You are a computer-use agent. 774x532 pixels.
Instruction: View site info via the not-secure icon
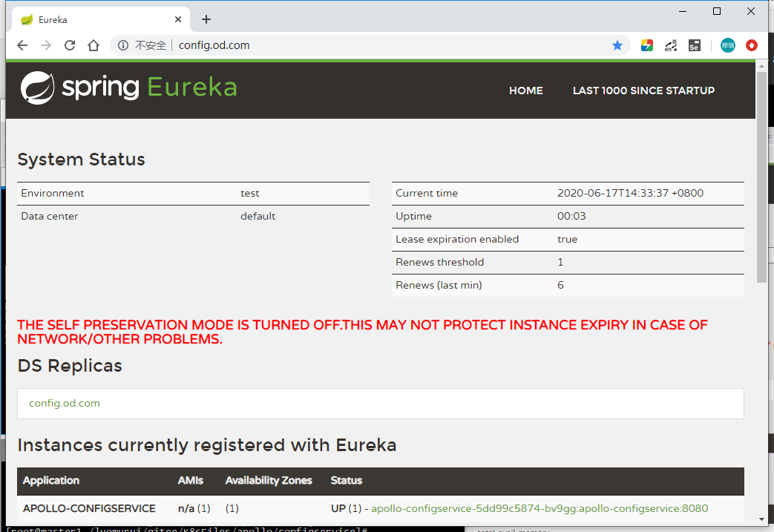[123, 45]
